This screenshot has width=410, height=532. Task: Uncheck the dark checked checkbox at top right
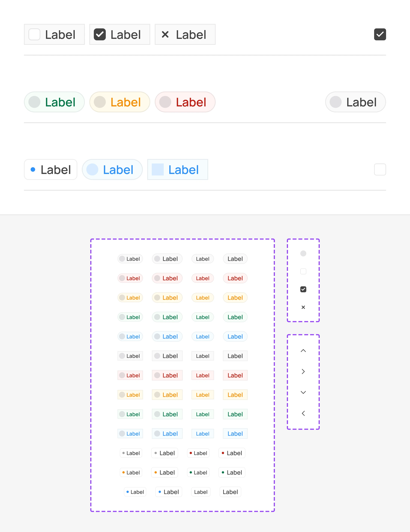click(380, 34)
